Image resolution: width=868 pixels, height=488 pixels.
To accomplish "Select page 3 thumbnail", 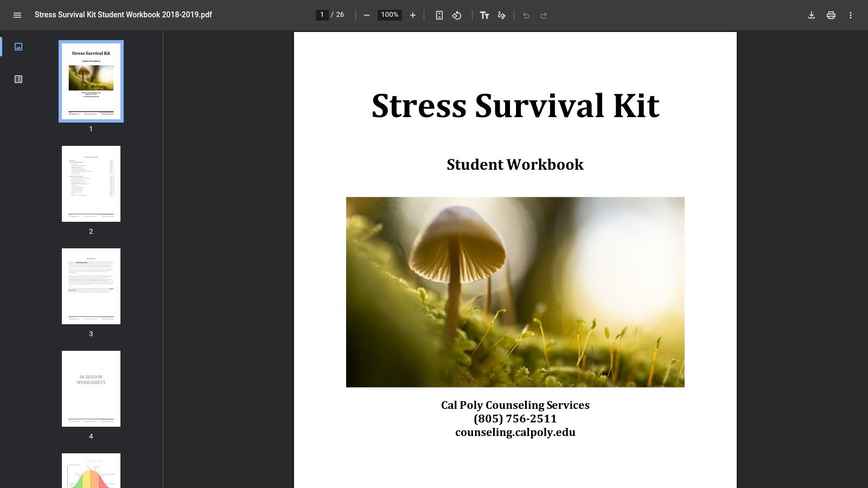I will 91,286.
